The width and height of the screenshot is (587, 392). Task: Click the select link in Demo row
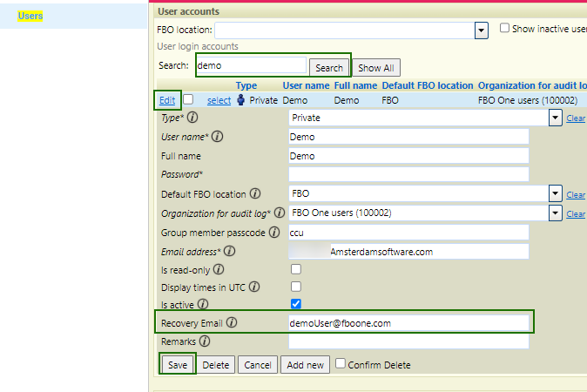tap(219, 100)
